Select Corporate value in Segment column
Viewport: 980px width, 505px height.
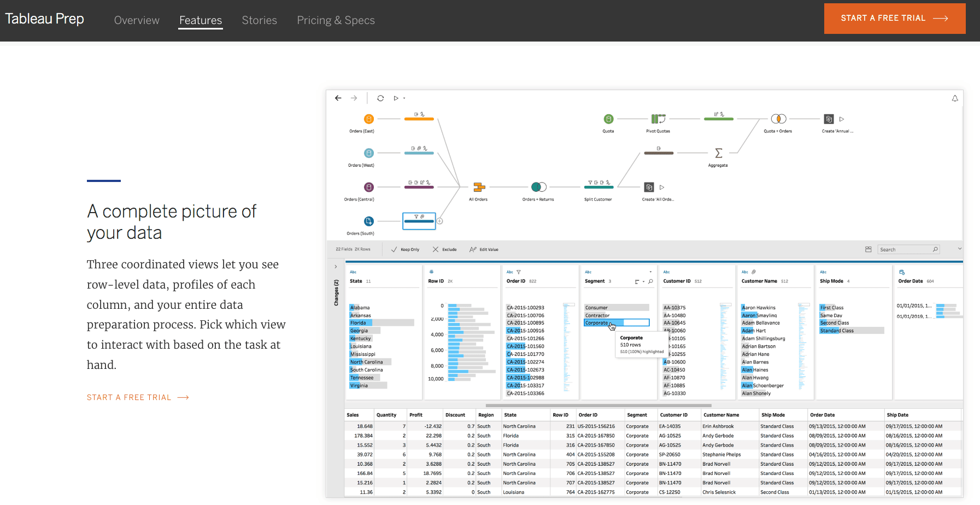pos(617,323)
